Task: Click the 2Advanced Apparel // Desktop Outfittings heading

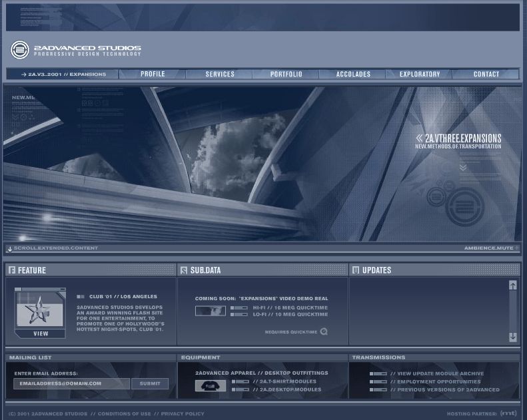Action: [261, 373]
